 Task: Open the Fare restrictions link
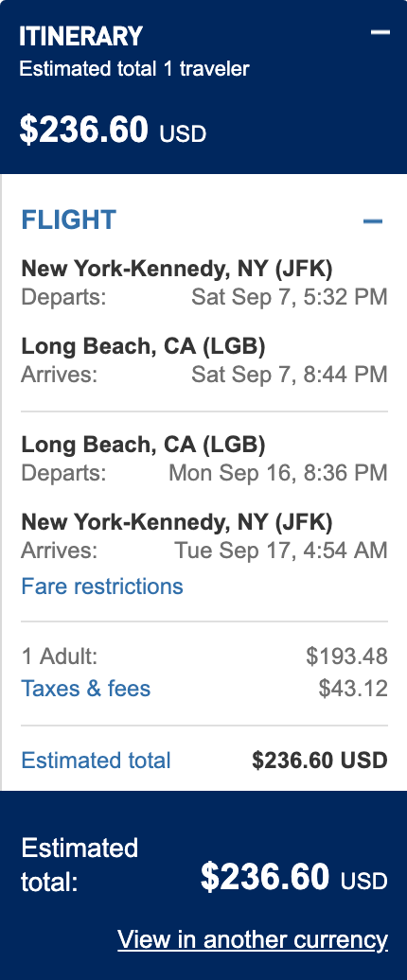[102, 586]
